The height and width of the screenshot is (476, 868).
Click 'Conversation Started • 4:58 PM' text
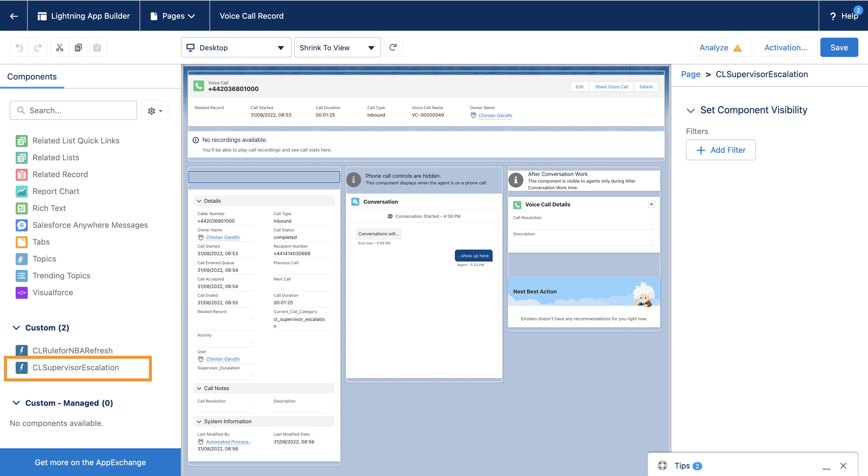tap(428, 216)
